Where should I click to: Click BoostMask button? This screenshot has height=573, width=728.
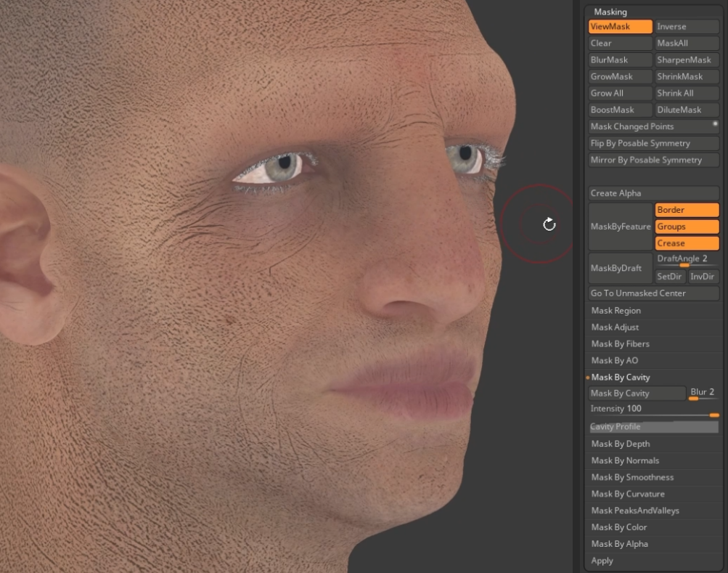coord(620,110)
